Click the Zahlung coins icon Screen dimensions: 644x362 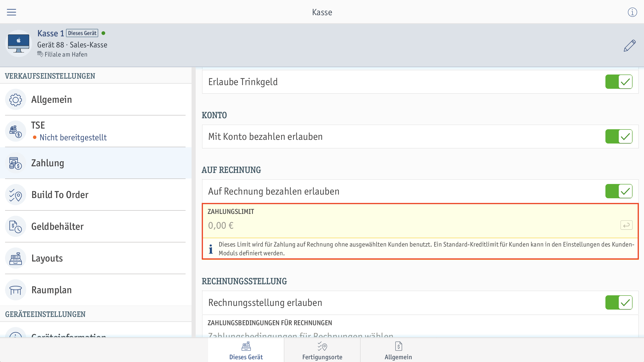coord(15,163)
